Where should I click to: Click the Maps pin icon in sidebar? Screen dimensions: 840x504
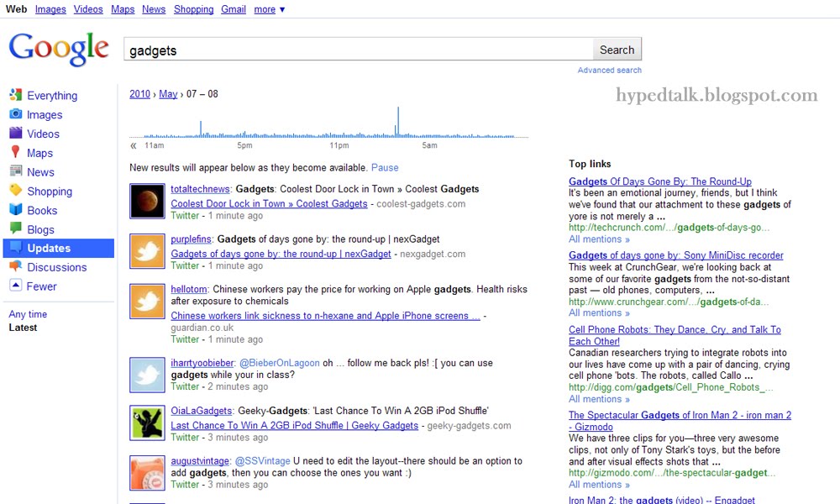click(15, 152)
